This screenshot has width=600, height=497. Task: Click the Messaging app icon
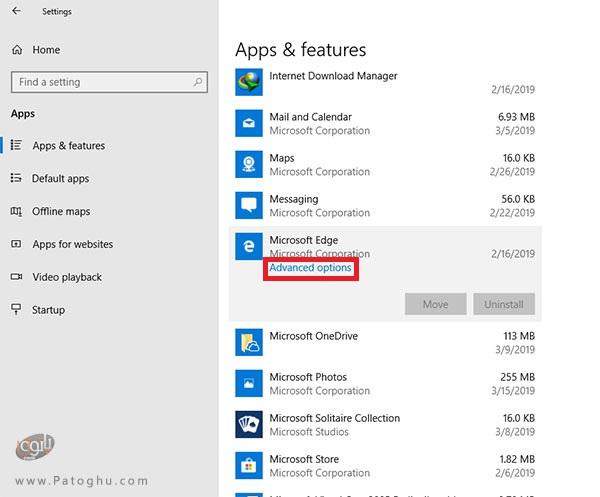(x=249, y=205)
